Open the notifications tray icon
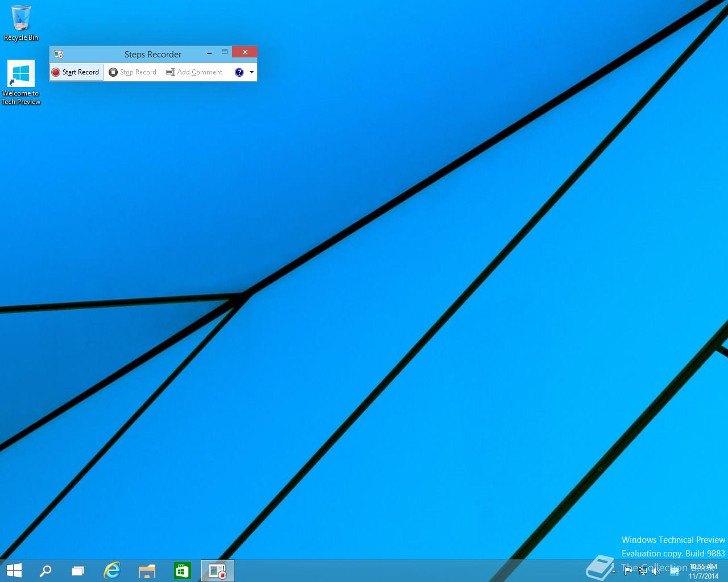This screenshot has height=582, width=728. pos(675,571)
